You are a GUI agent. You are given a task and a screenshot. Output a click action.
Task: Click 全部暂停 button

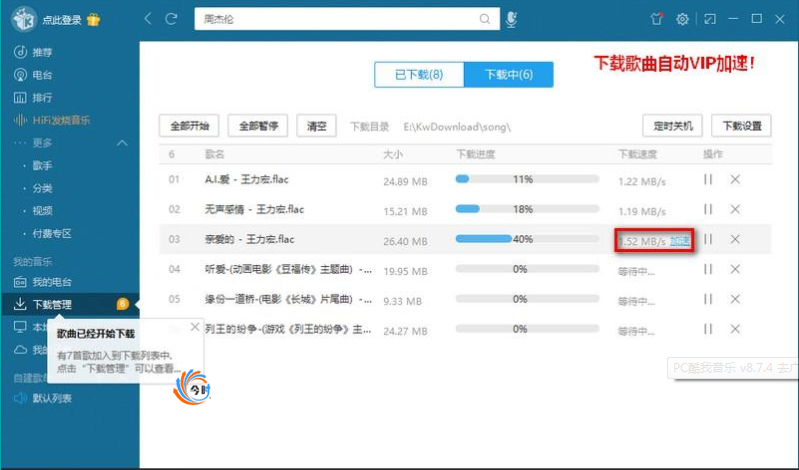coord(258,126)
